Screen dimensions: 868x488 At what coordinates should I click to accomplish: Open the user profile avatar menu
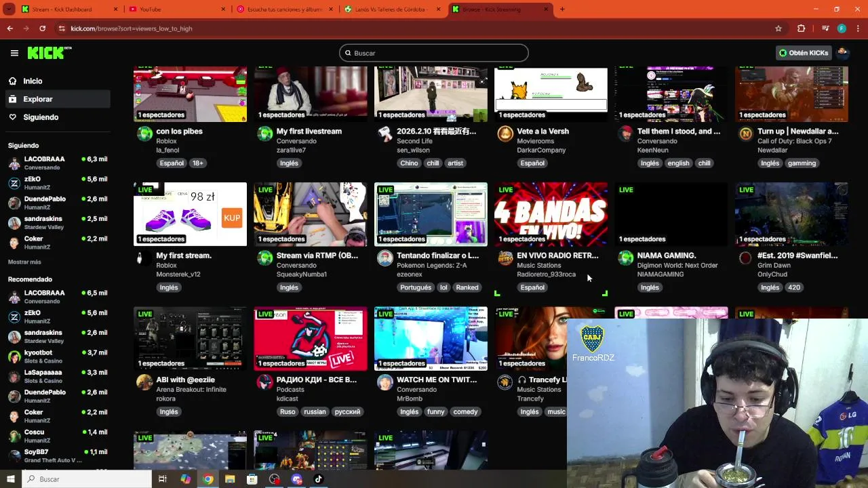click(x=842, y=53)
